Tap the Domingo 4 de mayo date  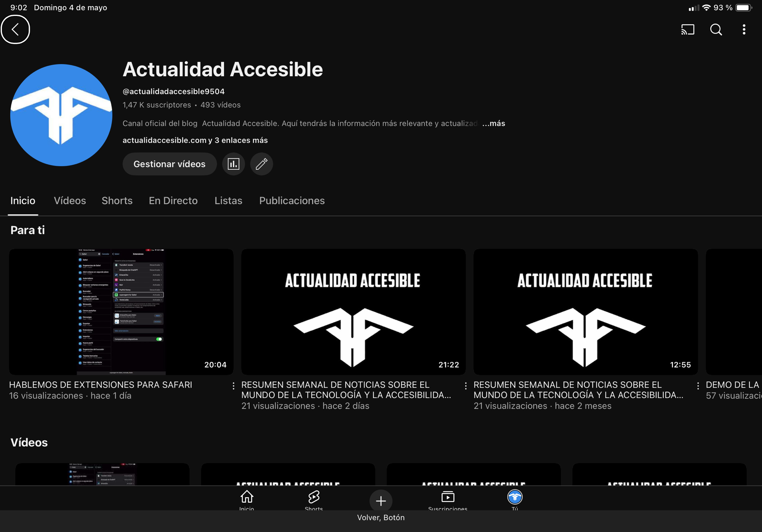pyautogui.click(x=70, y=8)
